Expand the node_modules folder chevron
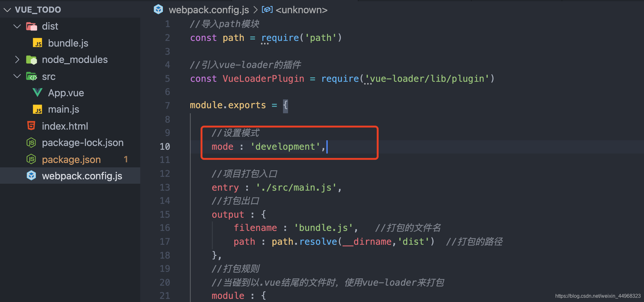 (x=17, y=59)
